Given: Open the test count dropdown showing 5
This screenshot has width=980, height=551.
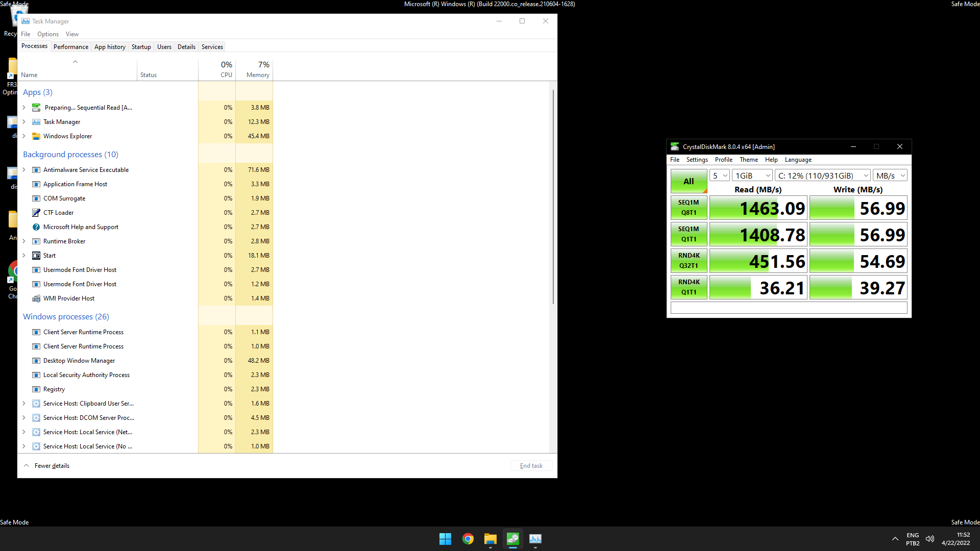Looking at the screenshot, I should (x=720, y=176).
